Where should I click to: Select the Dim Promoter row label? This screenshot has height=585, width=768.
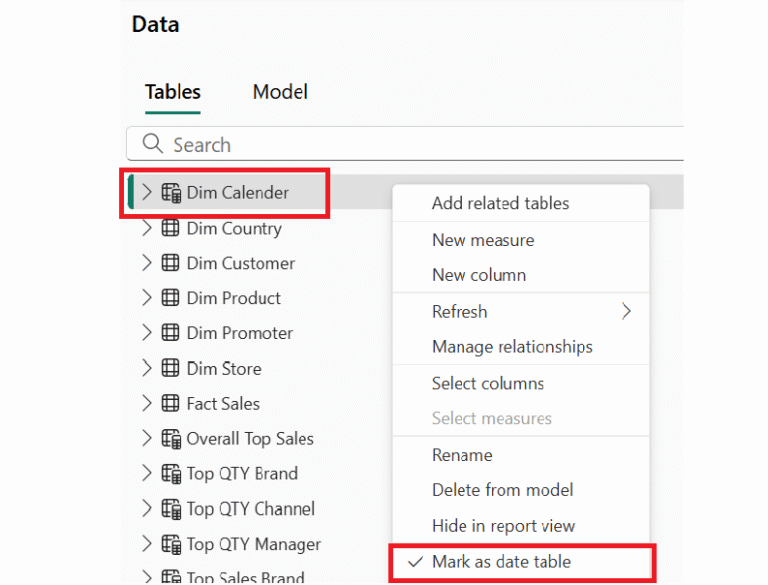[240, 333]
